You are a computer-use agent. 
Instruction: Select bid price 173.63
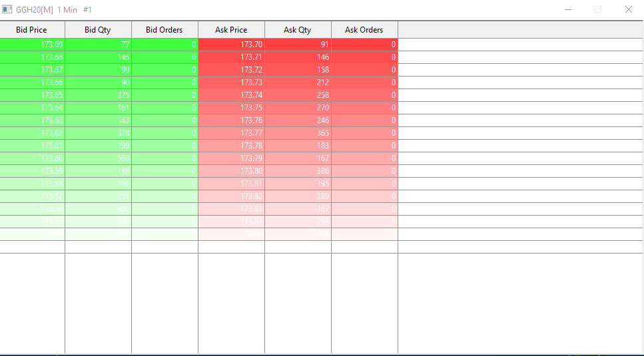tap(32, 120)
